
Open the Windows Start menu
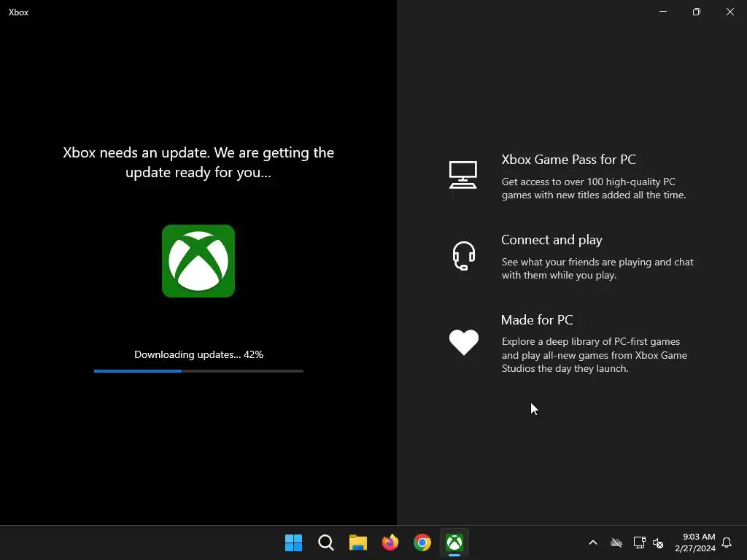(x=293, y=542)
